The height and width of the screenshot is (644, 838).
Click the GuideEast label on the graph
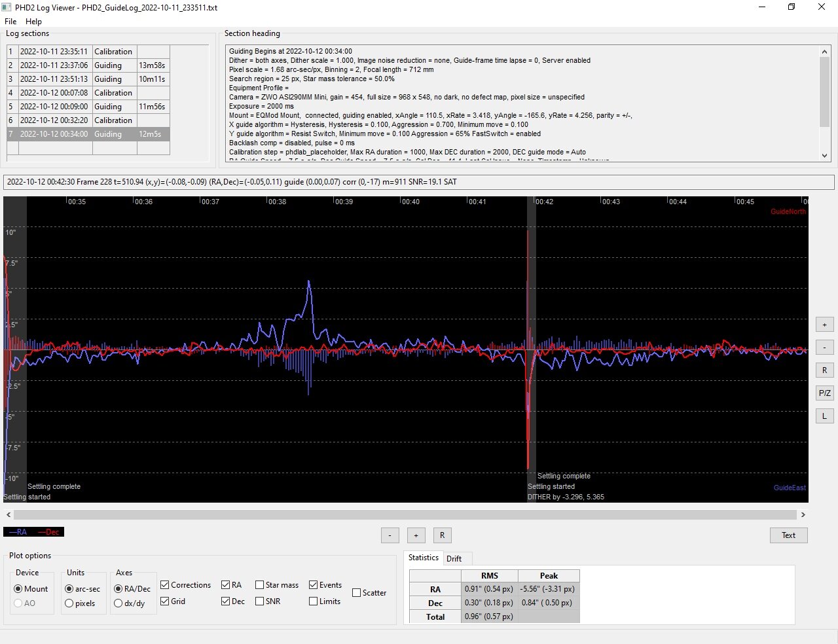(x=790, y=488)
